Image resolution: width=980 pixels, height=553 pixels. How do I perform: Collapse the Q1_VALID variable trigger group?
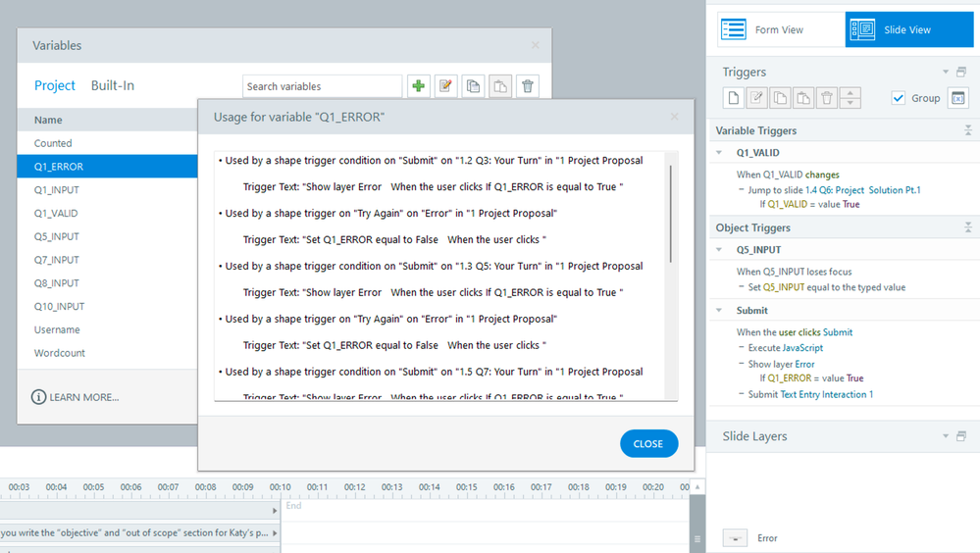[x=719, y=152]
